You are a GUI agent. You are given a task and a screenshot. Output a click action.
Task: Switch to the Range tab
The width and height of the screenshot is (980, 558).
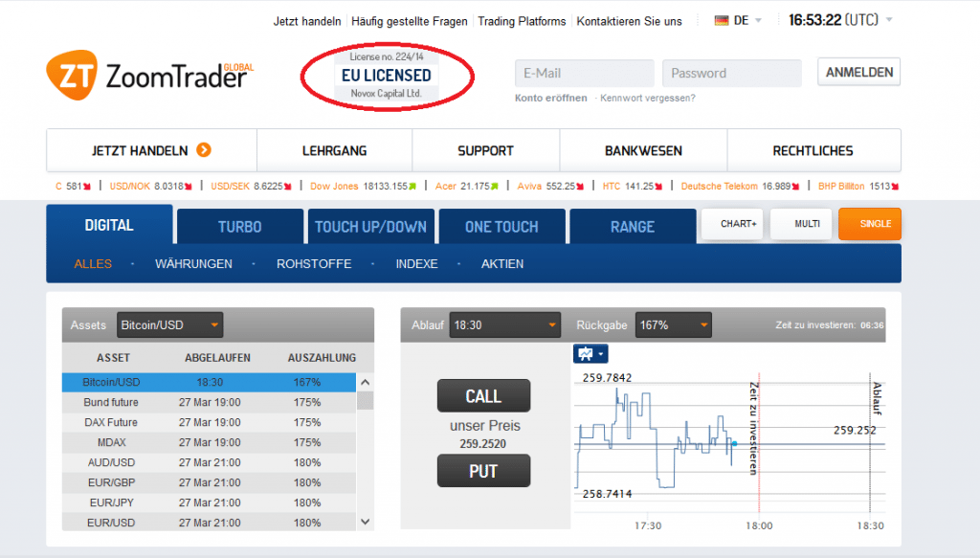coord(633,226)
